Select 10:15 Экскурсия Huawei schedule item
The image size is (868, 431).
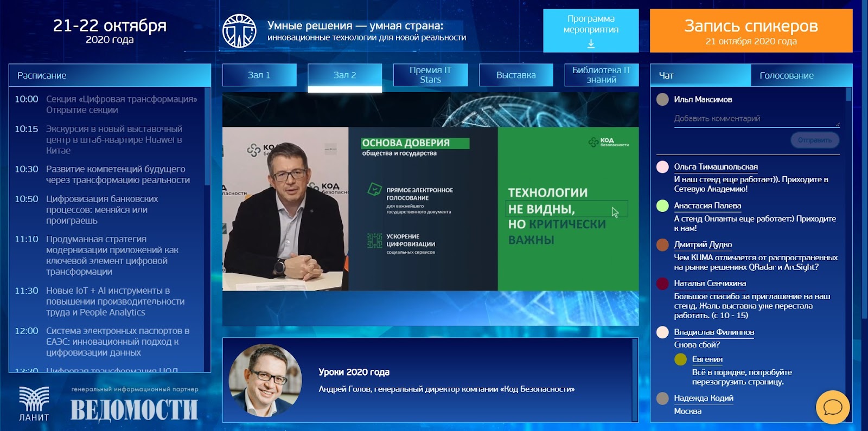106,140
